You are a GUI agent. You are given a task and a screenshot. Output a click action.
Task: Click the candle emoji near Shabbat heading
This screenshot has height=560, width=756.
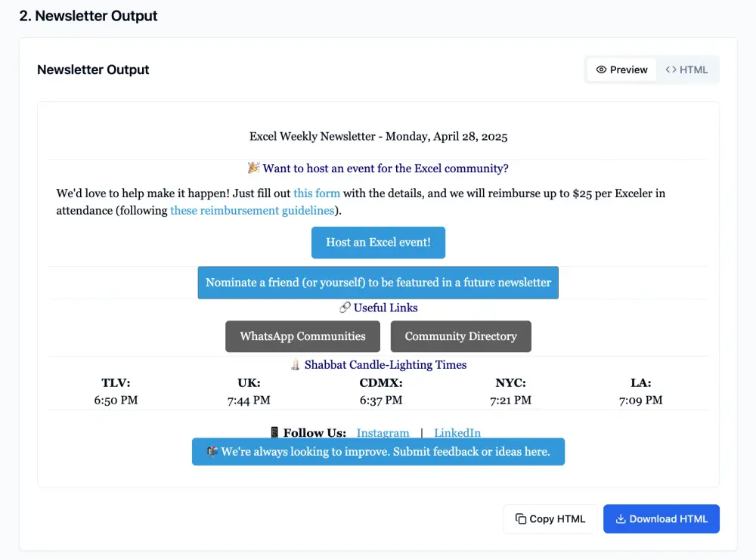[295, 364]
